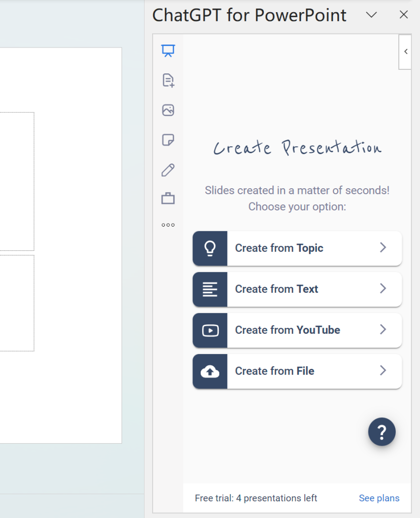Choose Create from File option

tap(297, 371)
